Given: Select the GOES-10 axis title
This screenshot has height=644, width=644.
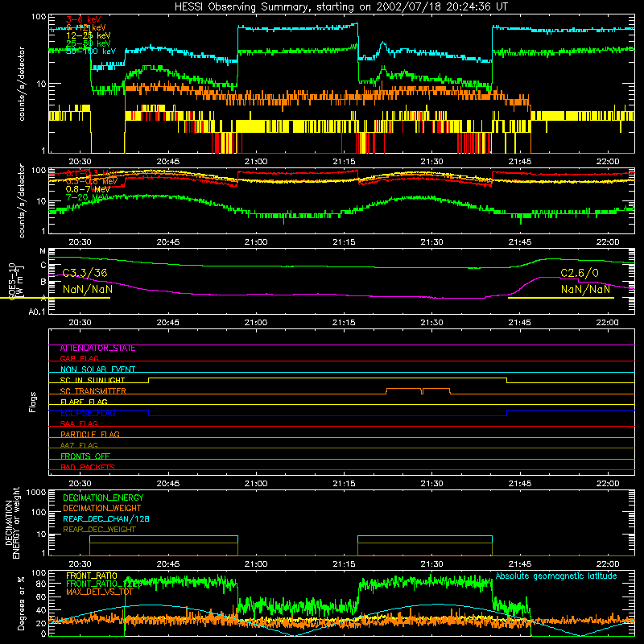Looking at the screenshot, I should tap(15, 281).
